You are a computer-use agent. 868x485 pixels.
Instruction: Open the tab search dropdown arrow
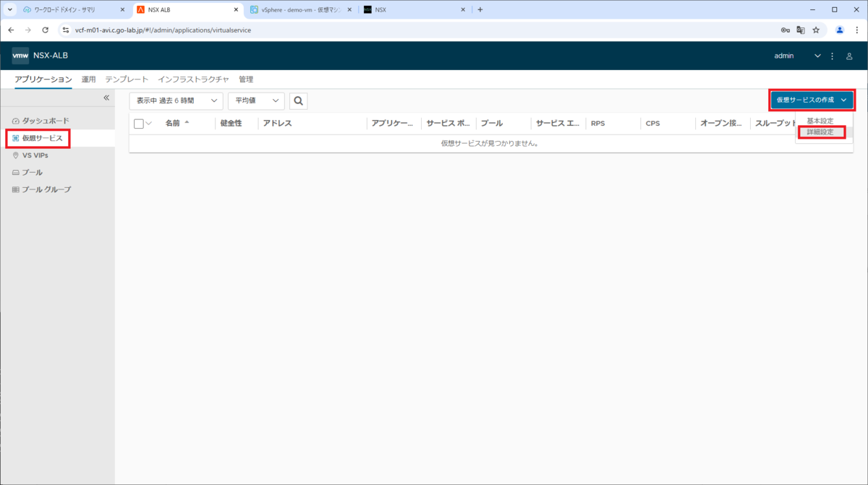tap(10, 9)
